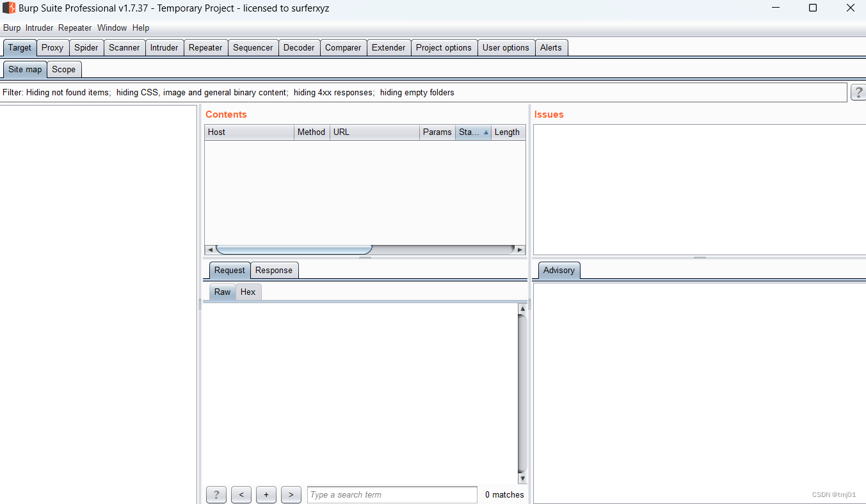866x504 pixels.
Task: Click the search help question mark button
Action: click(216, 494)
